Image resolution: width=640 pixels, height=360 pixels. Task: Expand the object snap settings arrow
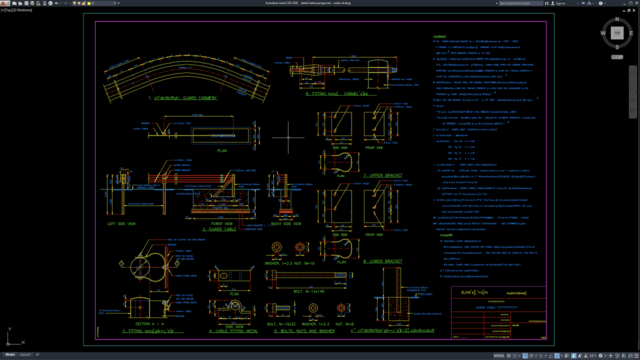[x=562, y=356]
